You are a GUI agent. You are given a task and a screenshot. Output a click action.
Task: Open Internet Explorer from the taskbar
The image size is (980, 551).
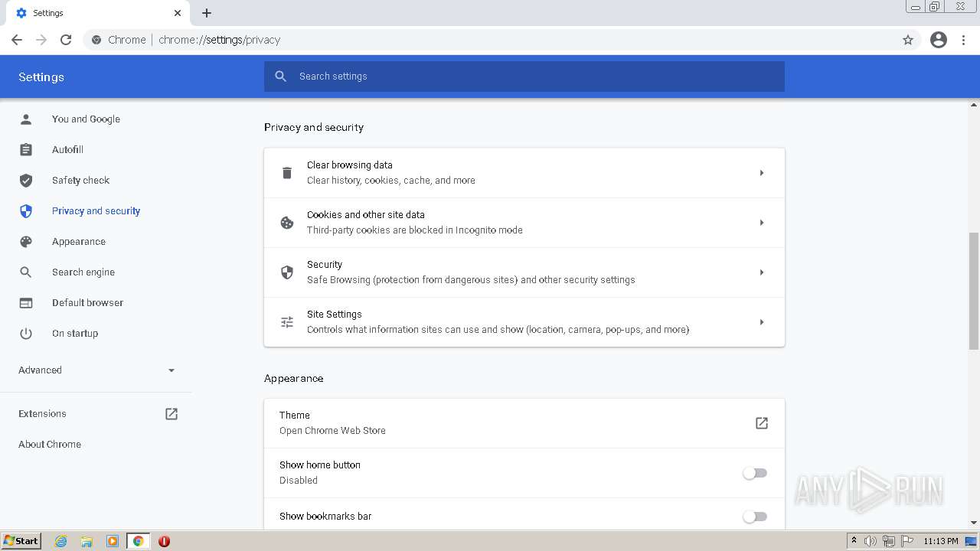click(61, 541)
